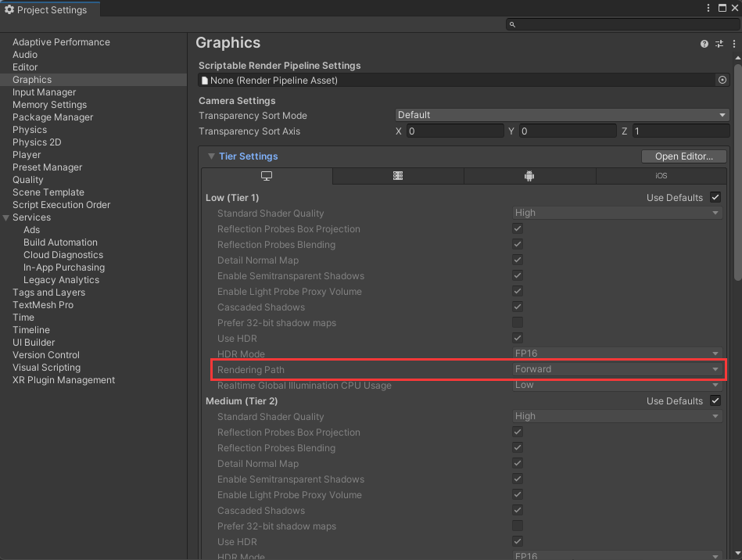Collapse the Services tree item
The height and width of the screenshot is (560, 742).
(x=7, y=217)
